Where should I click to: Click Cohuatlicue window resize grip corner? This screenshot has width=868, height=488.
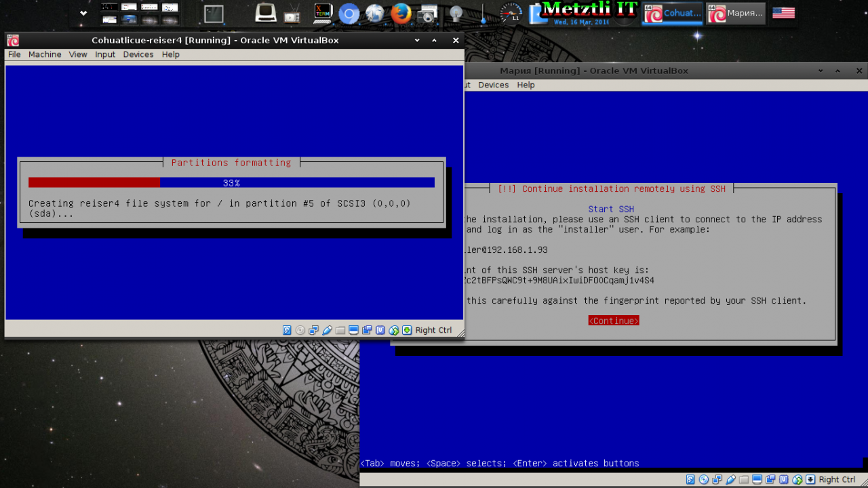460,333
